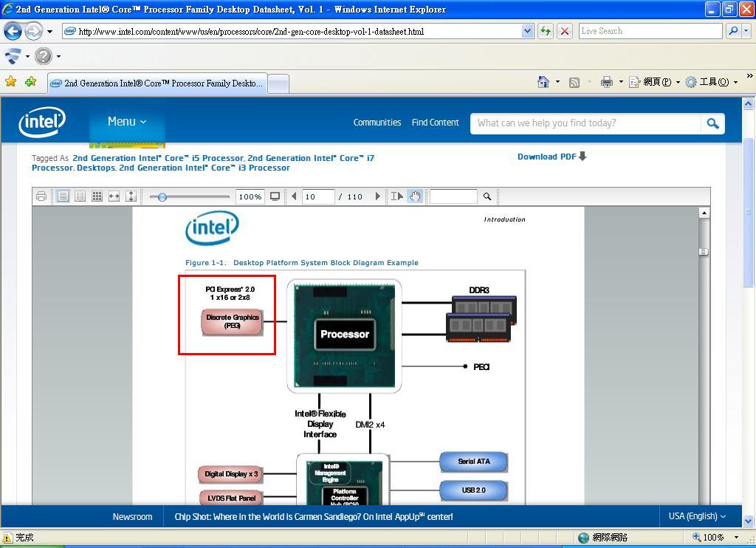Viewport: 756px width, 548px height.
Task: Click the viewer zoom slider handle
Action: click(162, 196)
